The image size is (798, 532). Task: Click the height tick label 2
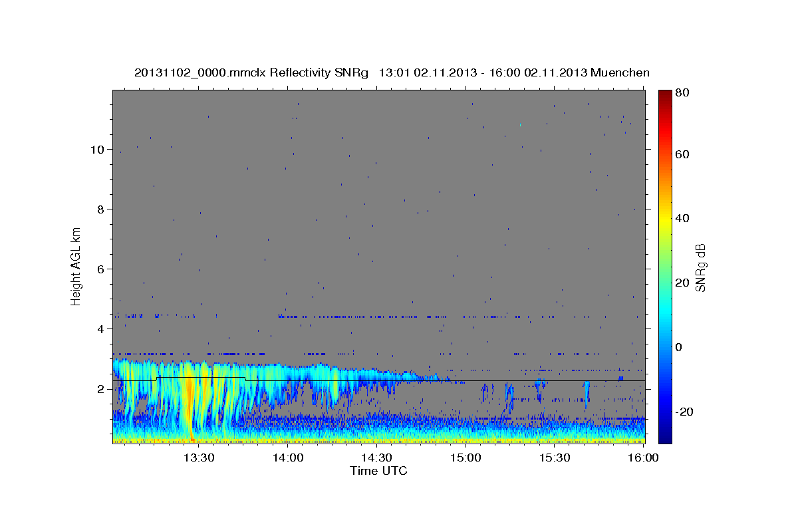(101, 389)
